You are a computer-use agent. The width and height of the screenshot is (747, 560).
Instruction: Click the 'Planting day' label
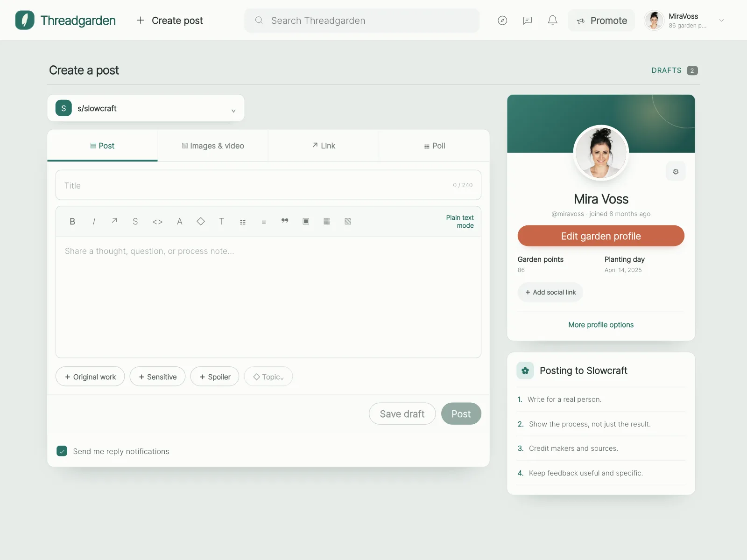(624, 259)
